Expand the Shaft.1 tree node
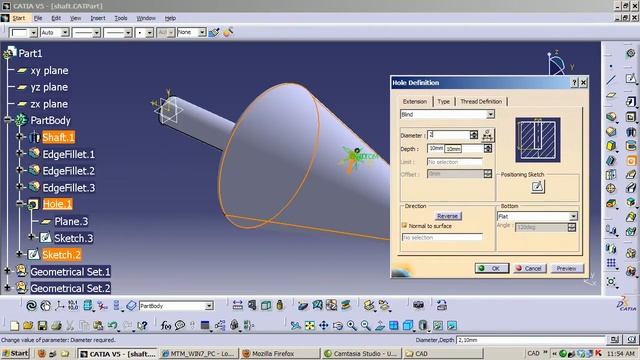The image size is (640, 360). point(19,137)
